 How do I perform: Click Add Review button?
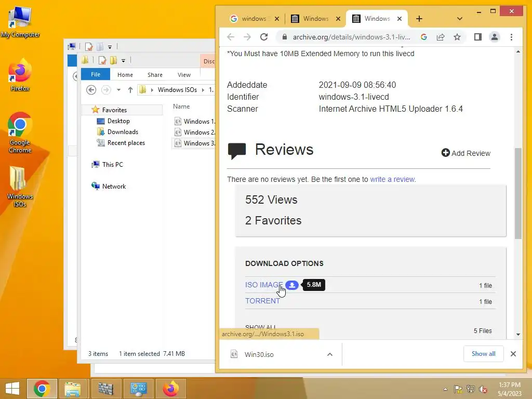point(466,153)
